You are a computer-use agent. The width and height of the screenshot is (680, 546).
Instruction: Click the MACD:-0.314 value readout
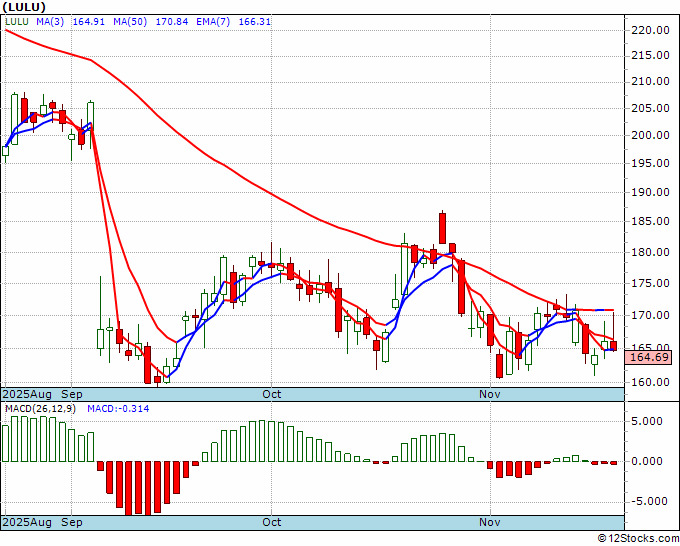tap(118, 409)
